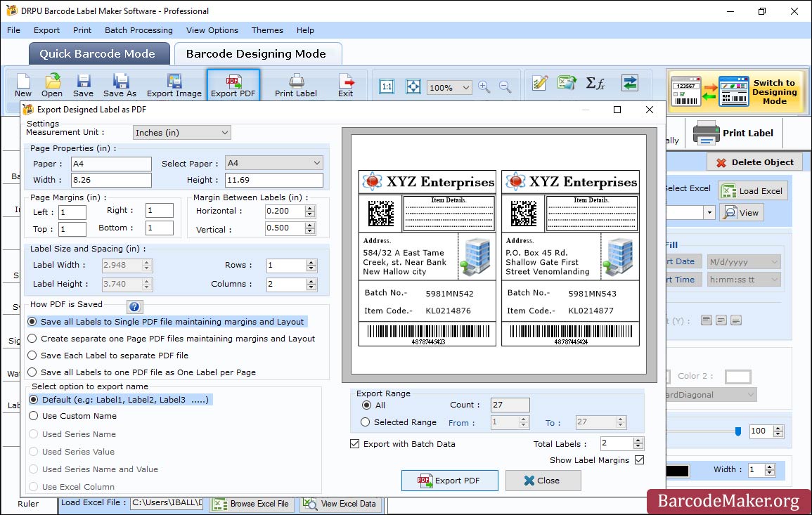
Task: Click View Excel Data button
Action: 340,504
